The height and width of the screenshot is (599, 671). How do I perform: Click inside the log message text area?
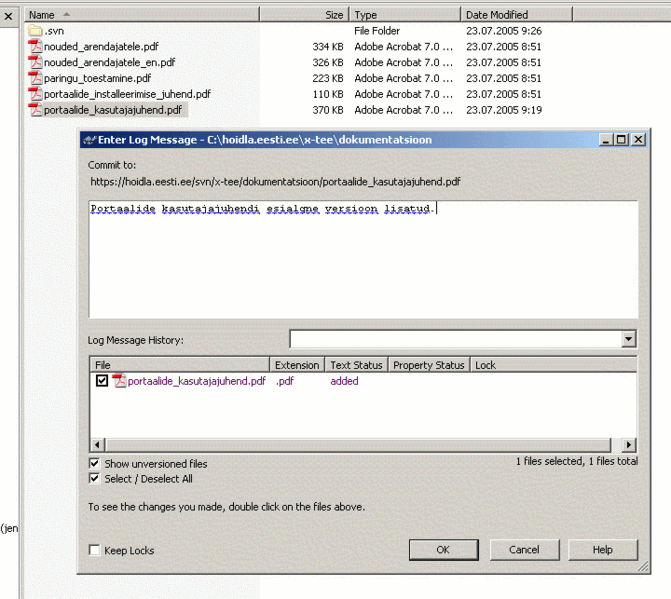coord(363,259)
